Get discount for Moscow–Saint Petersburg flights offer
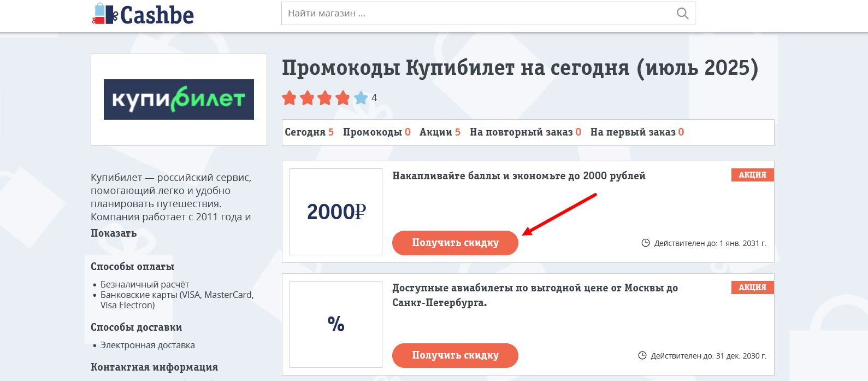 pyautogui.click(x=455, y=355)
